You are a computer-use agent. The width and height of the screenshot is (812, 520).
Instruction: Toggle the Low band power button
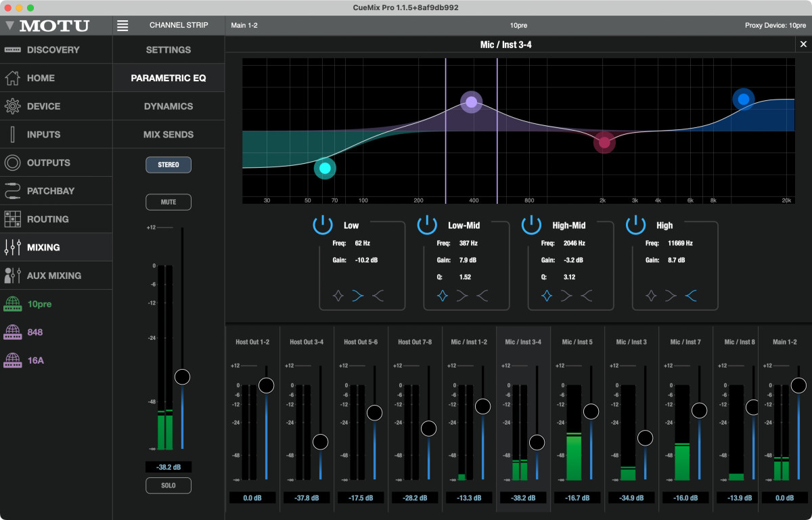coord(323,225)
